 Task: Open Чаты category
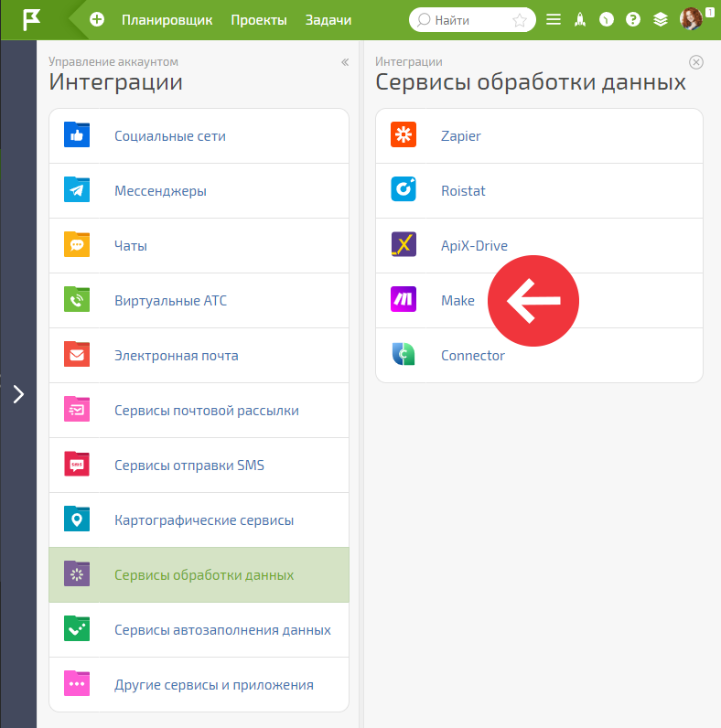[x=199, y=246]
